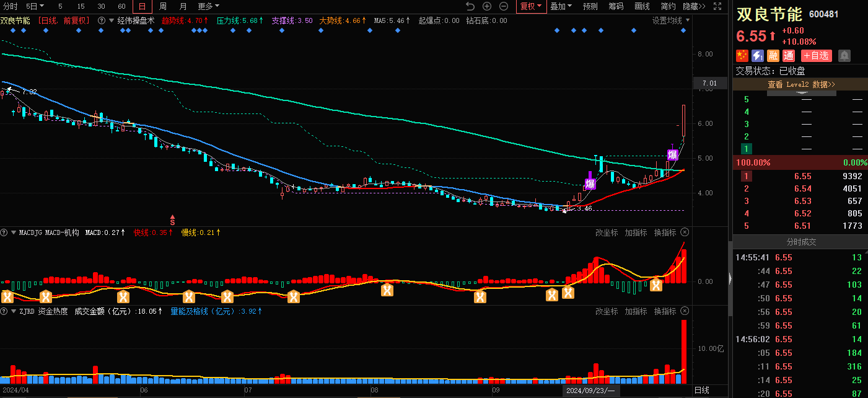868x398 pixels.
Task: Toggle the 简约 simple view mode
Action: pos(668,6)
